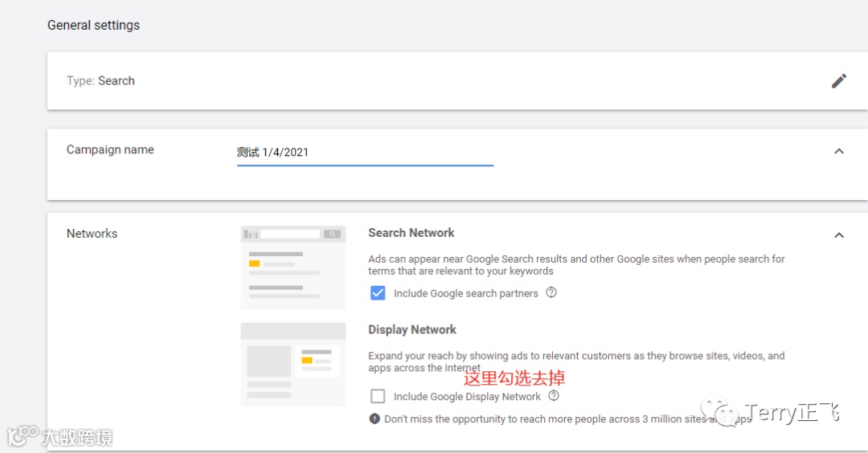Image resolution: width=868 pixels, height=453 pixels.
Task: Click the 'Expand your reach by showing ads' description
Action: tap(576, 361)
